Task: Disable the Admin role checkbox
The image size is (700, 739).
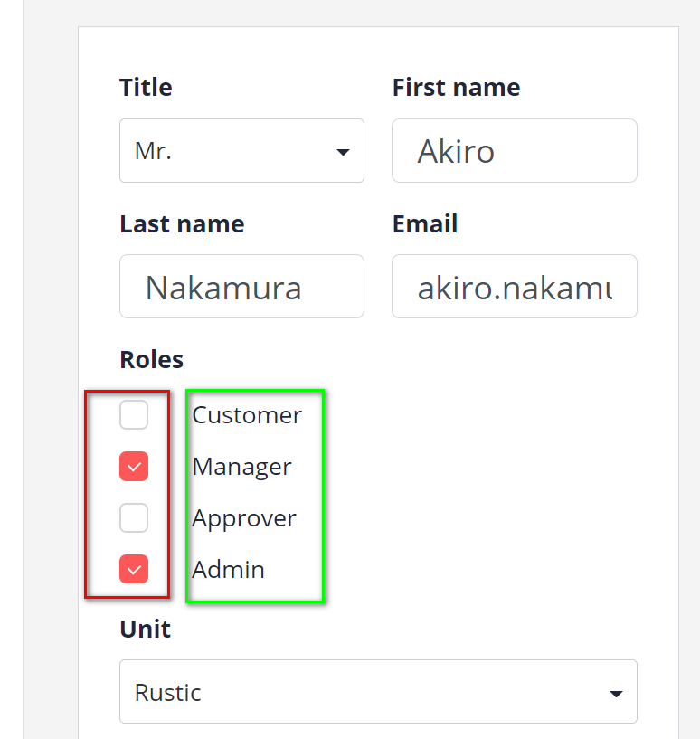Action: point(133,569)
